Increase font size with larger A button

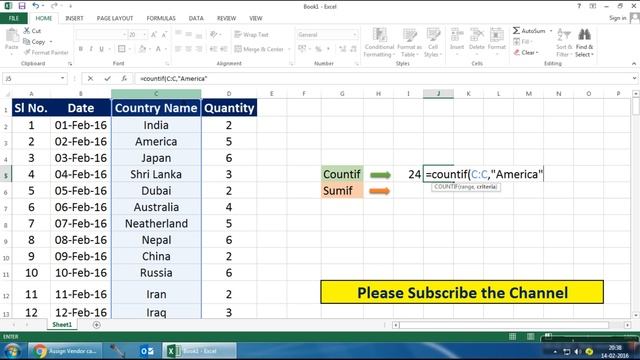pos(153,35)
